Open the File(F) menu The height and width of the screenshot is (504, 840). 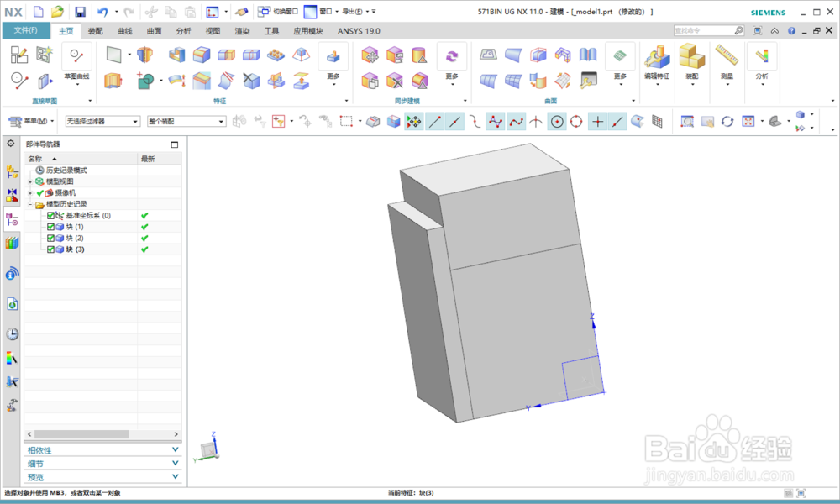point(26,30)
